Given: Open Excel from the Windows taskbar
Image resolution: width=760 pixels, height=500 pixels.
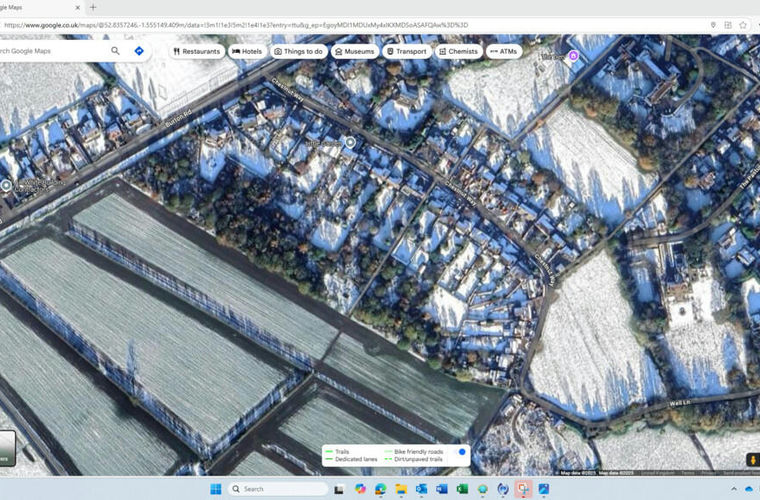Looking at the screenshot, I should tap(463, 489).
